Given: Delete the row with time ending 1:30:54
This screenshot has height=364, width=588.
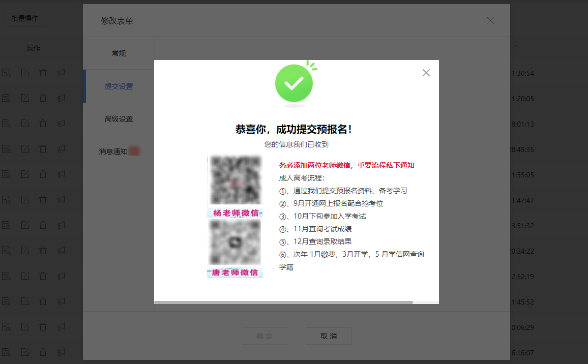Looking at the screenshot, I should (43, 73).
